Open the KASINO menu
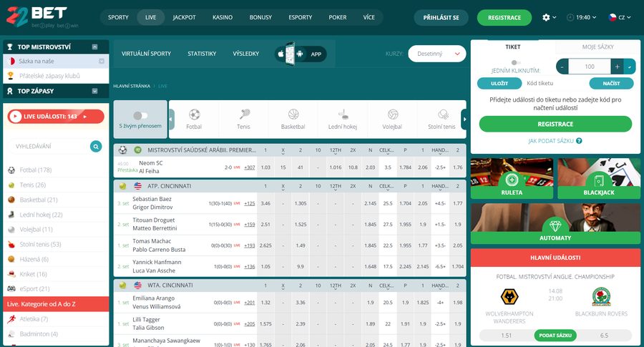 click(223, 17)
